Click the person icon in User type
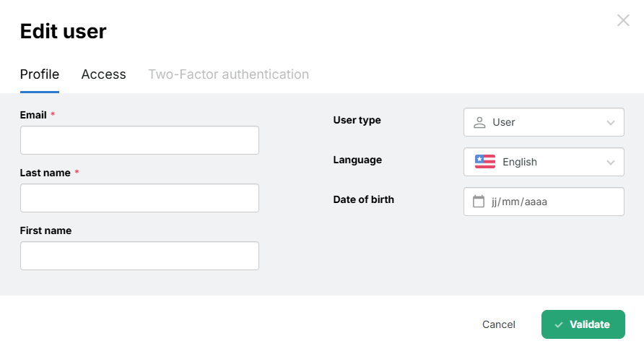The image size is (644, 354). (479, 122)
